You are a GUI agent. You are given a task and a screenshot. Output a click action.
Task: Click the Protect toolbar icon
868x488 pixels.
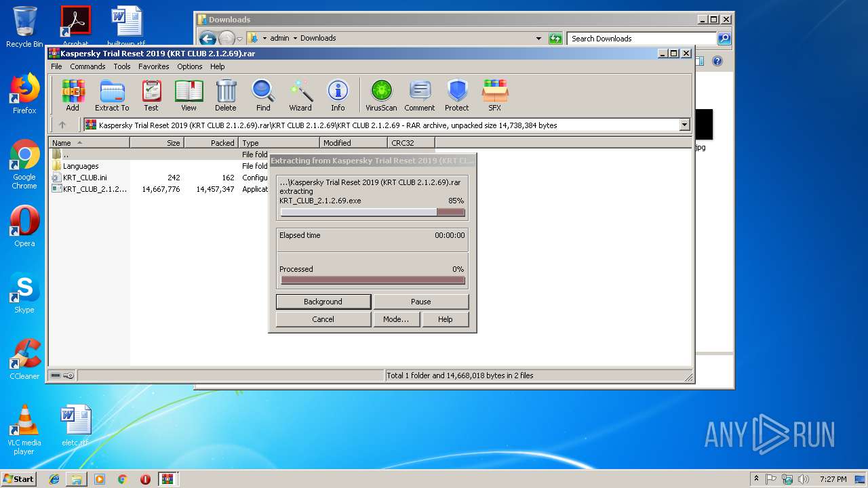[x=457, y=95]
